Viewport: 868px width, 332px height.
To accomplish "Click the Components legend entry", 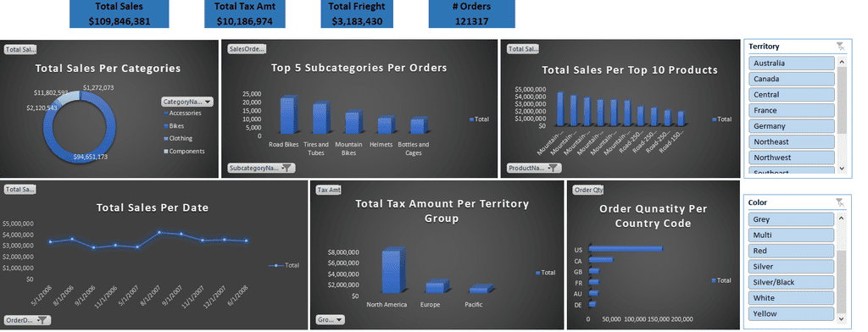I will [184, 151].
